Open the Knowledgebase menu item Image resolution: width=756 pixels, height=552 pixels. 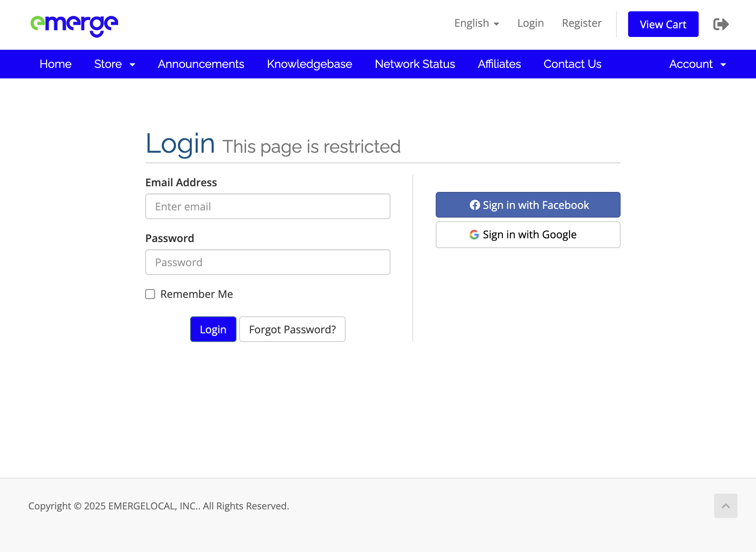click(309, 64)
